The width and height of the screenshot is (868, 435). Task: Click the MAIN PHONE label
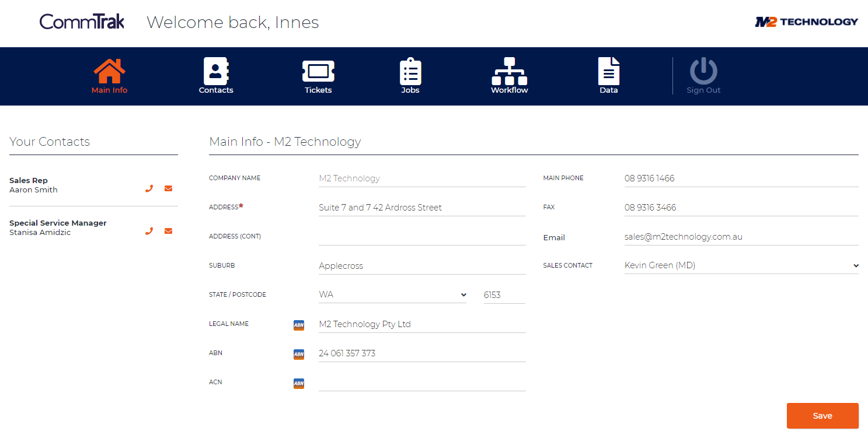tap(563, 178)
